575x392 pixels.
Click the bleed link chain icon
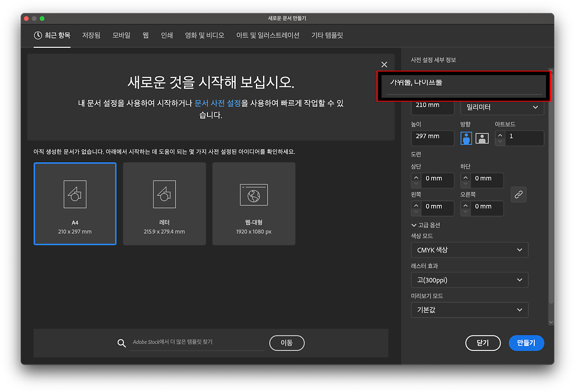point(518,194)
